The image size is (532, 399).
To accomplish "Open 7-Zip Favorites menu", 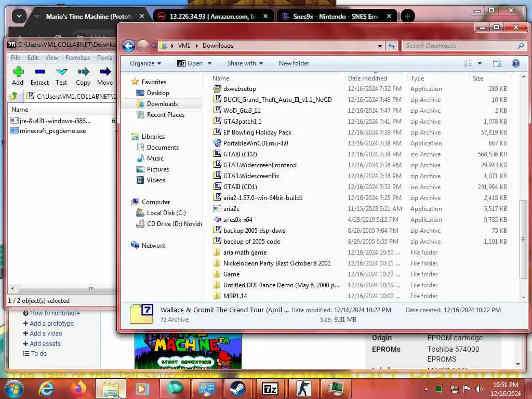I will click(77, 58).
